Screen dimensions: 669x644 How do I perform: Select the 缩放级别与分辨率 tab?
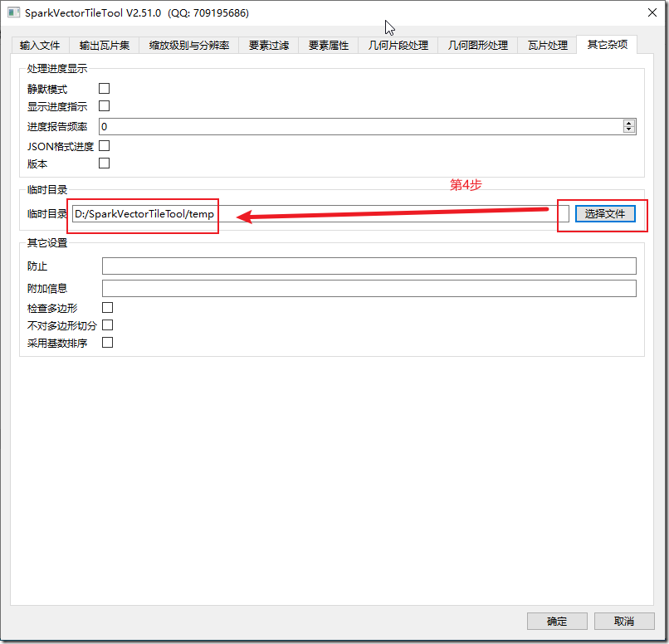189,45
